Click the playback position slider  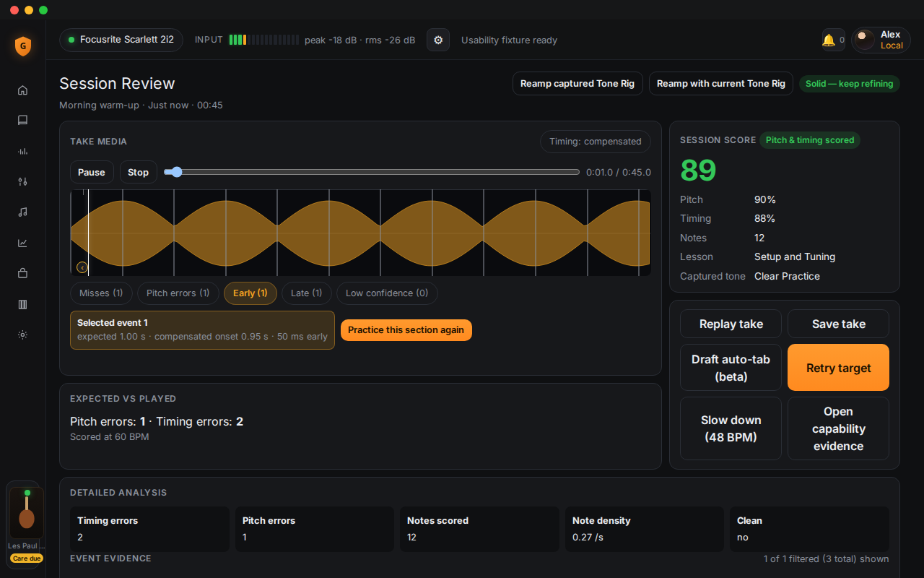click(x=372, y=172)
